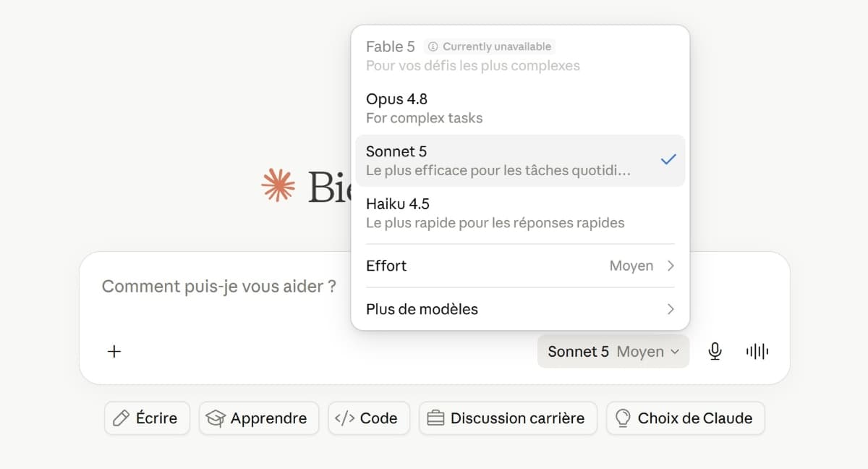This screenshot has width=868, height=469.
Task: Open the Sonnet 5 Moyen model selector
Action: click(x=613, y=352)
